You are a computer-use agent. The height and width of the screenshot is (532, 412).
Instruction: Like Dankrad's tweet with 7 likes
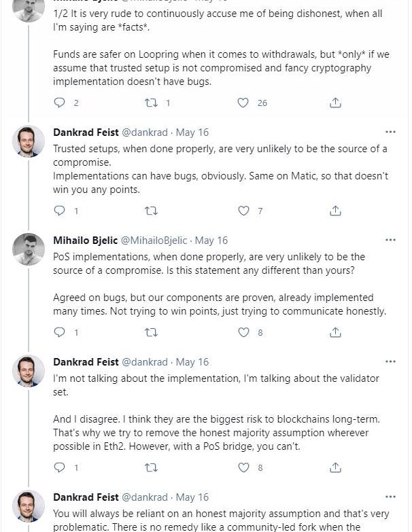[x=243, y=211]
